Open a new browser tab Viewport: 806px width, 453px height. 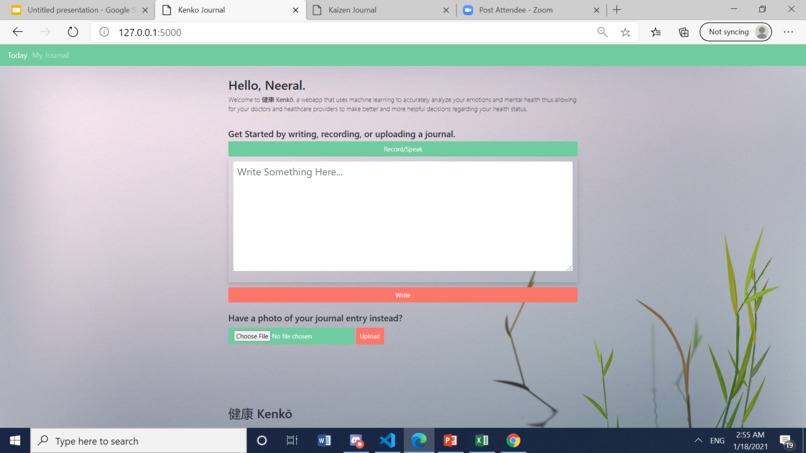616,9
